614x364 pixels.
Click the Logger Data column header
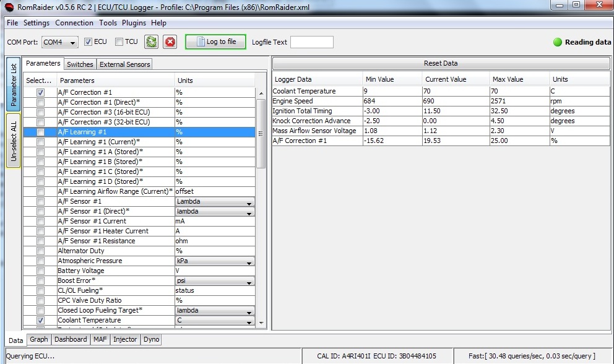coord(317,79)
